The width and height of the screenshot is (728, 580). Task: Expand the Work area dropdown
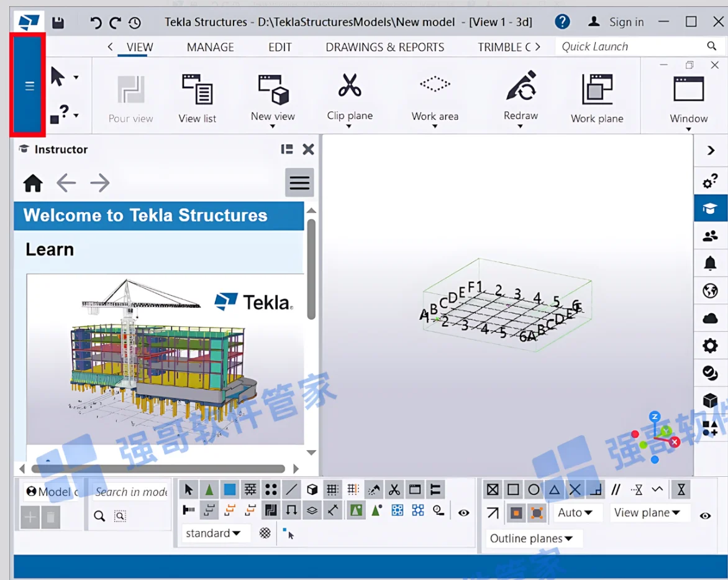(x=435, y=126)
